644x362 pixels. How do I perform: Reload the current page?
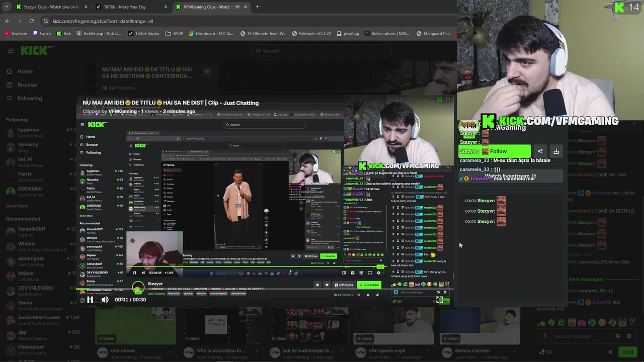[31, 21]
